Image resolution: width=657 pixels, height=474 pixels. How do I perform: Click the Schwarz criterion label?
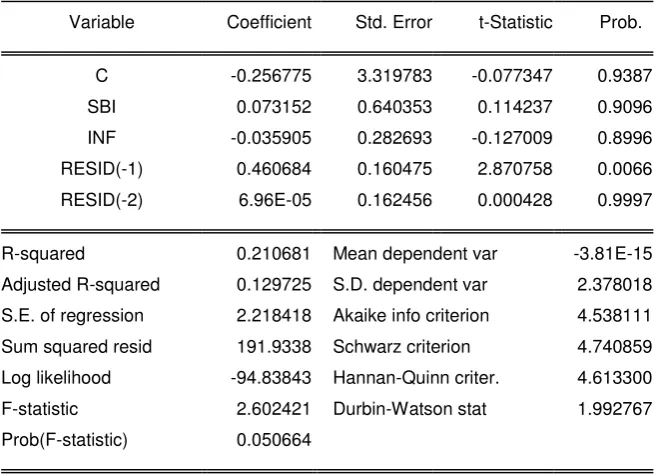401,347
